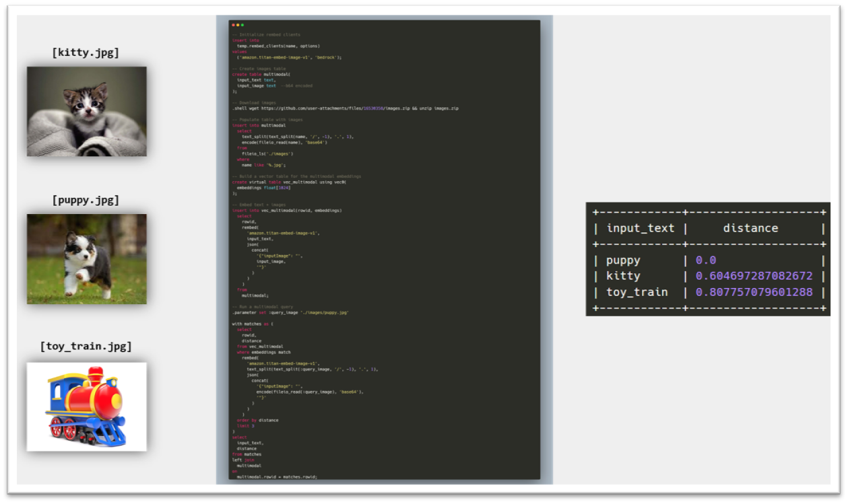848x504 pixels.
Task: Select kitty distance value 0.604697287082672
Action: click(x=754, y=276)
